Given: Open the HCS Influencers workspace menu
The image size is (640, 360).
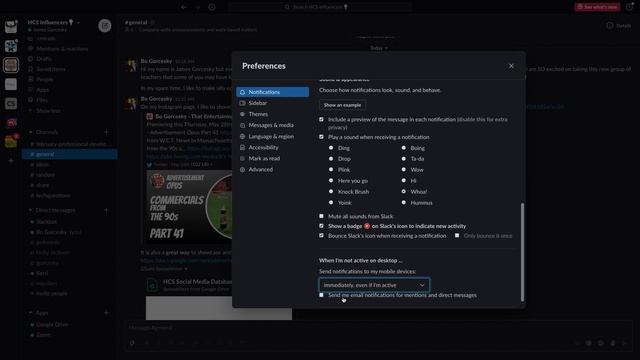Looking at the screenshot, I should 53,22.
